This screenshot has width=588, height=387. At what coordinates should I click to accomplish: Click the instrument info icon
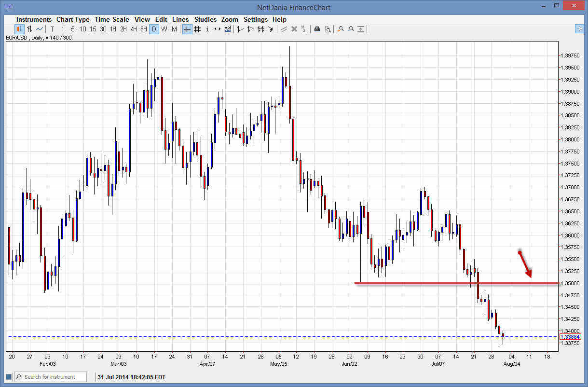tap(207, 29)
